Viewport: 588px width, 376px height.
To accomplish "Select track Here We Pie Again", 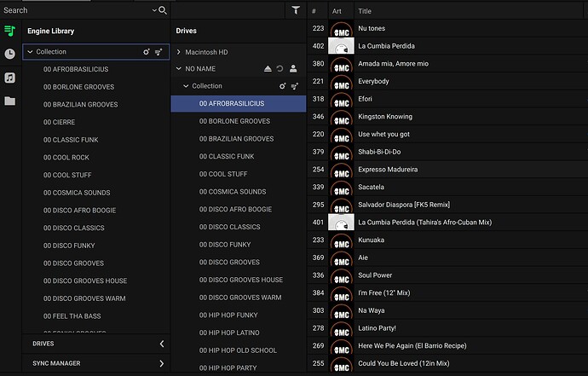I will [x=412, y=345].
